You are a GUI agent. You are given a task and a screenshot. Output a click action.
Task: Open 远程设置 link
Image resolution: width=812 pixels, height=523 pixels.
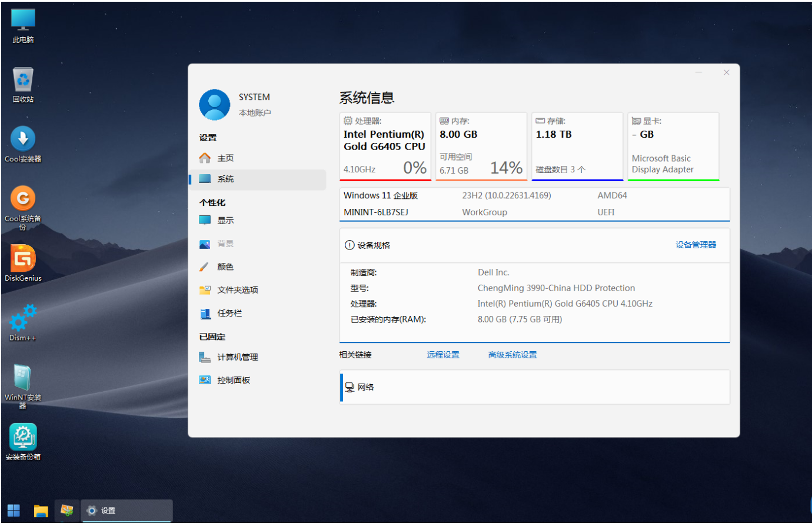pyautogui.click(x=443, y=355)
